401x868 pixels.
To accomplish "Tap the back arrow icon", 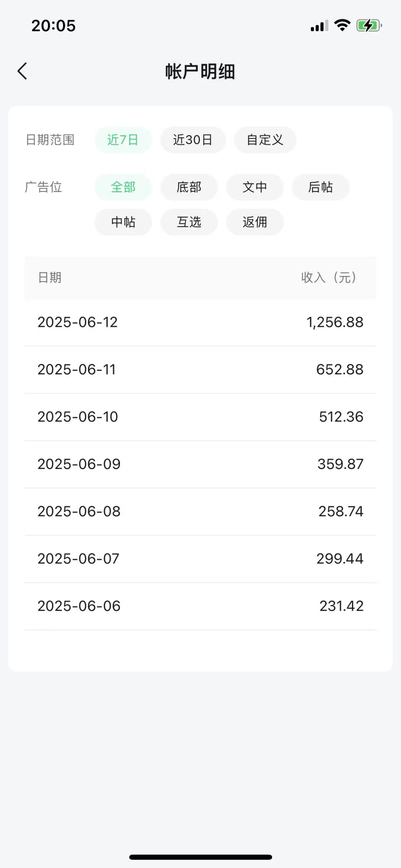I will click(23, 71).
